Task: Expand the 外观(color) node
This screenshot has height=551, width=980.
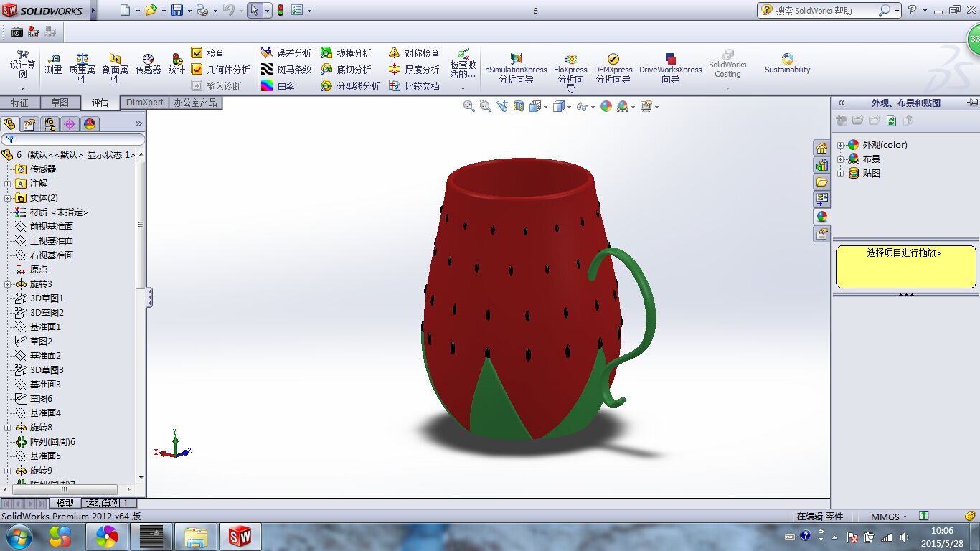Action: pos(841,145)
